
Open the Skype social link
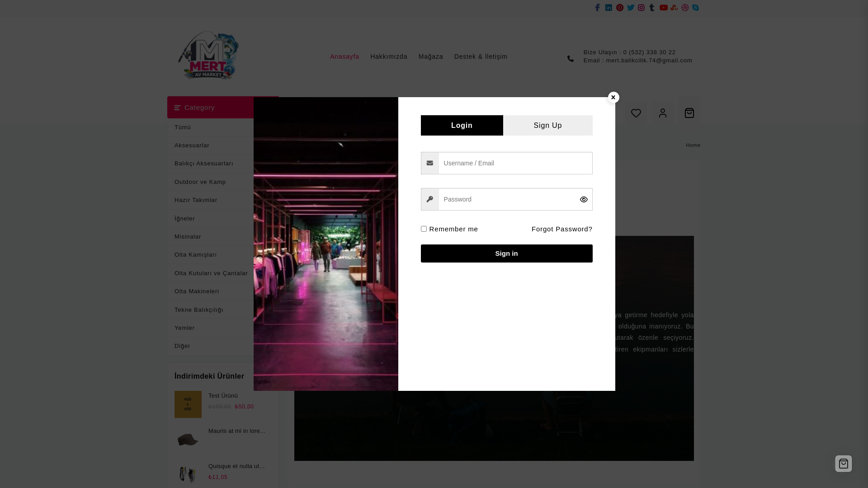[696, 8]
